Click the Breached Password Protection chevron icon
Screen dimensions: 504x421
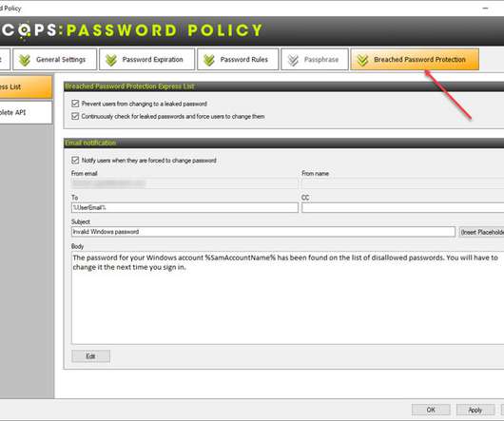(362, 60)
